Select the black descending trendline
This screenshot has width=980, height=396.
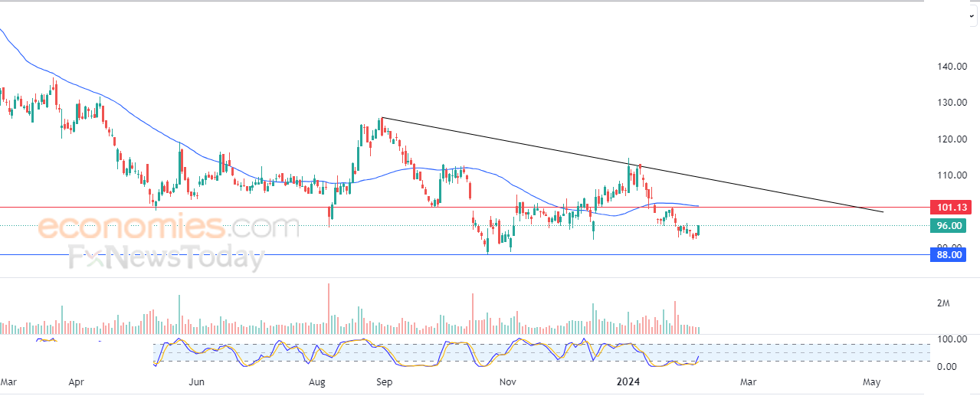pyautogui.click(x=632, y=165)
